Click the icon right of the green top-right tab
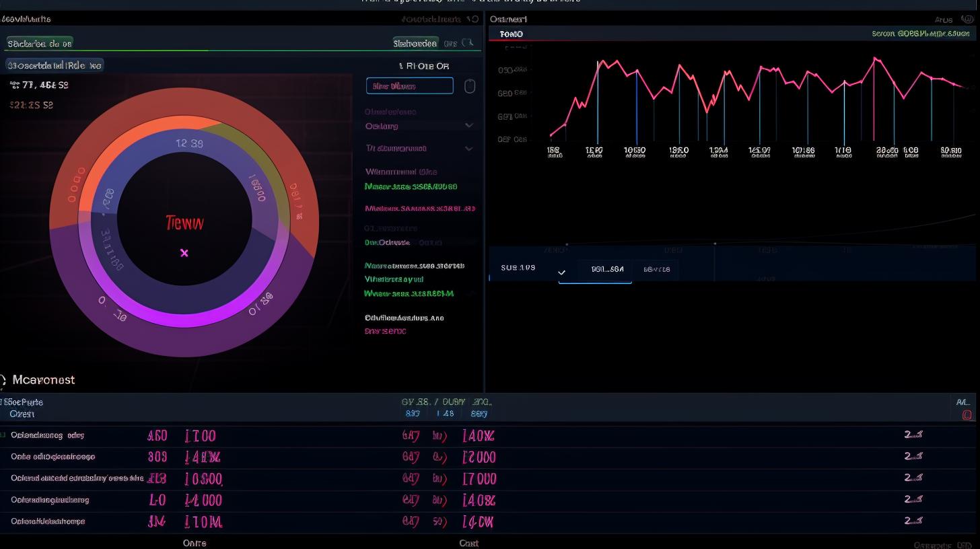This screenshot has height=549, width=980. pos(468,44)
